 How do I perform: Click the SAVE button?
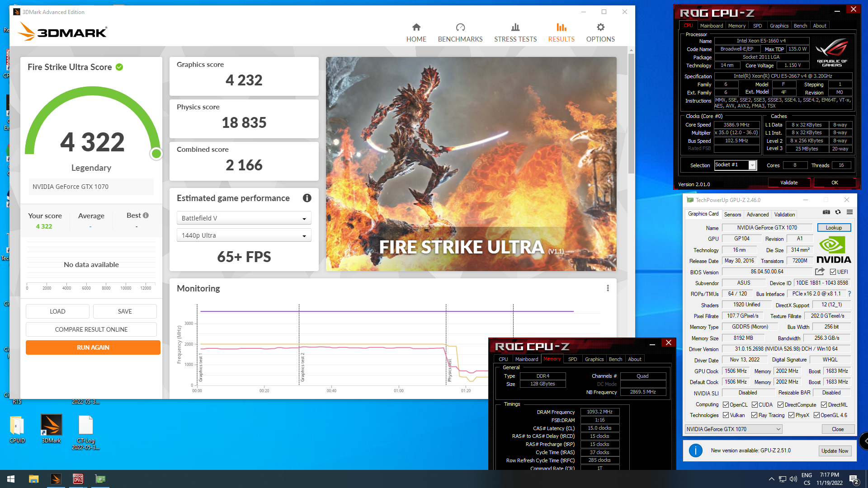[x=125, y=311]
